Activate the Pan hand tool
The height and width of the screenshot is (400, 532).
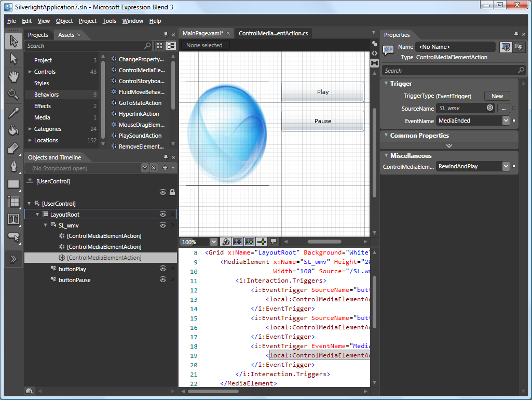(13, 77)
